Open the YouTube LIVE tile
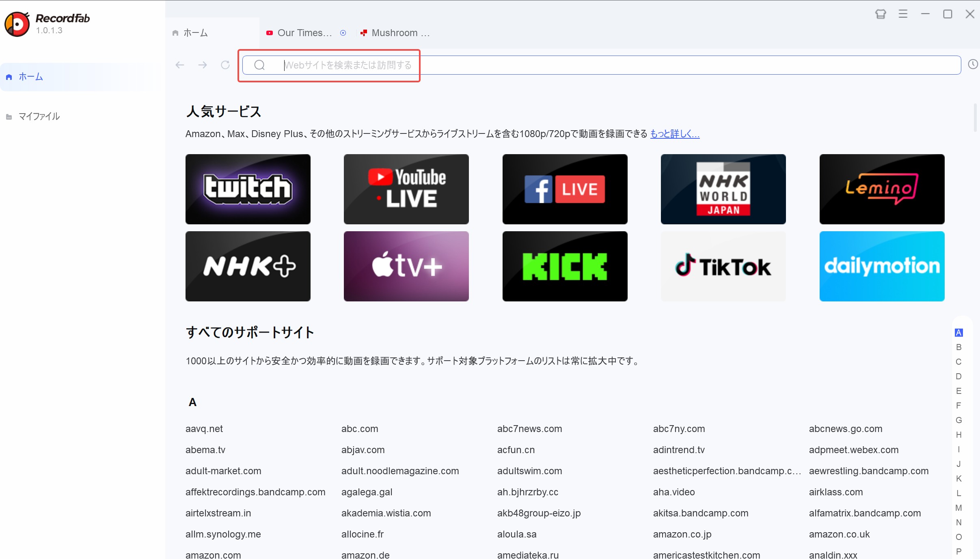Image resolution: width=980 pixels, height=559 pixels. click(x=406, y=189)
